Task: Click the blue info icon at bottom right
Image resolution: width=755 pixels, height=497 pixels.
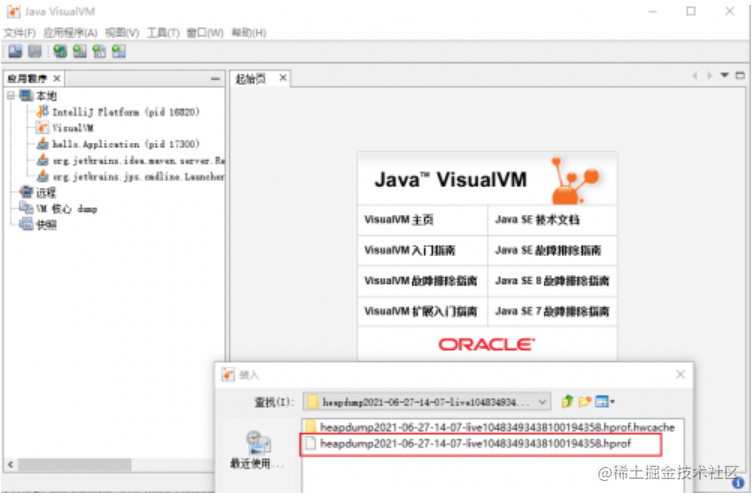Action: point(738,483)
